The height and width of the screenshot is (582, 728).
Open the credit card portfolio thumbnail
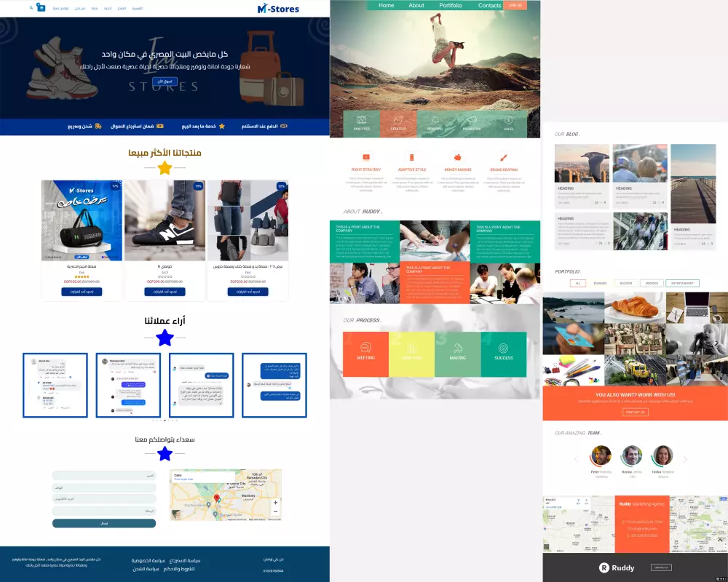click(574, 339)
